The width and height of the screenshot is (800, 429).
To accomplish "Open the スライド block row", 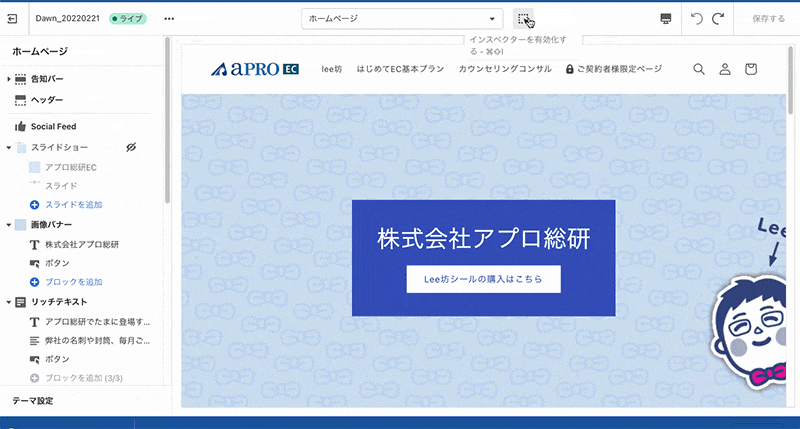I will tap(61, 186).
